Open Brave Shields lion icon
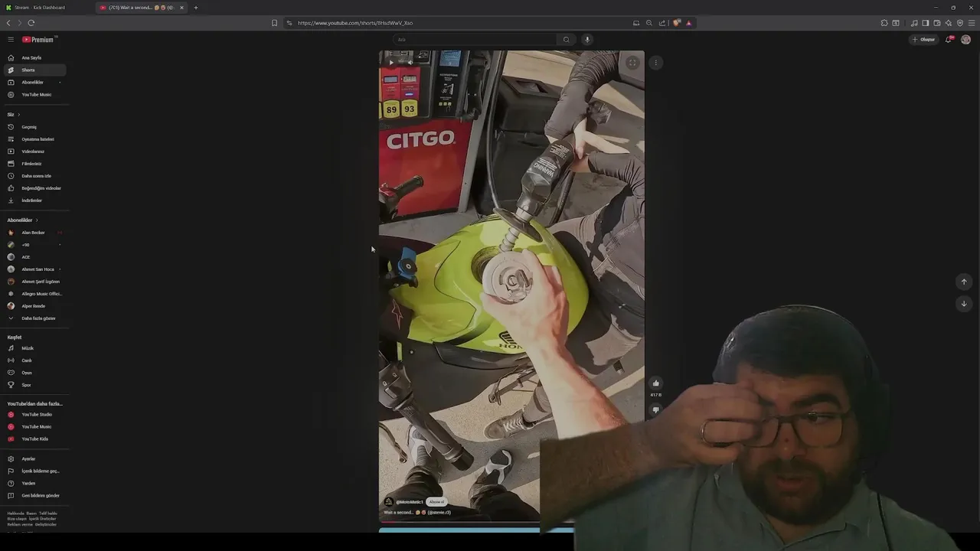This screenshot has height=551, width=980. tap(677, 23)
